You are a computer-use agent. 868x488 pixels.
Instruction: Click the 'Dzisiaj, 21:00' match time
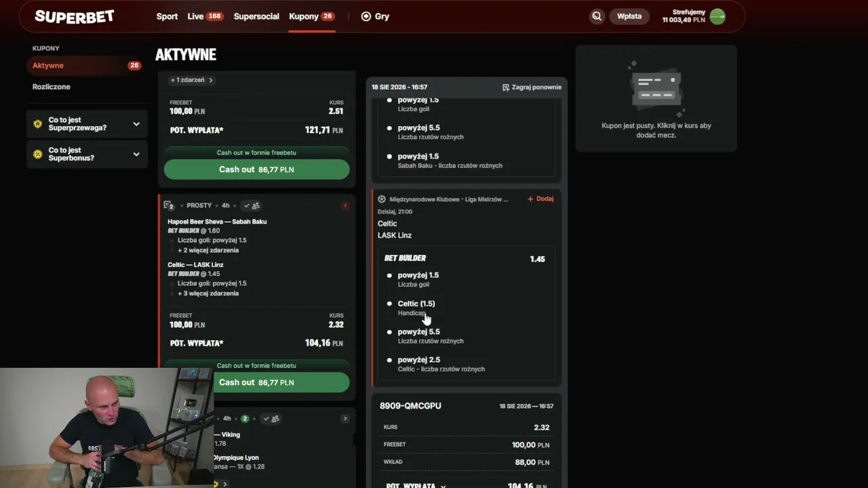395,211
